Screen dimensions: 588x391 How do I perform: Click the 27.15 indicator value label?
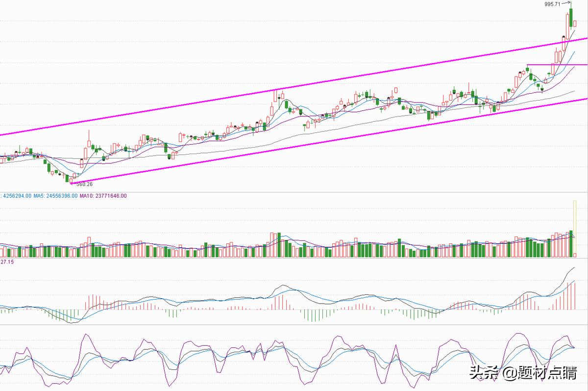(x=6, y=263)
